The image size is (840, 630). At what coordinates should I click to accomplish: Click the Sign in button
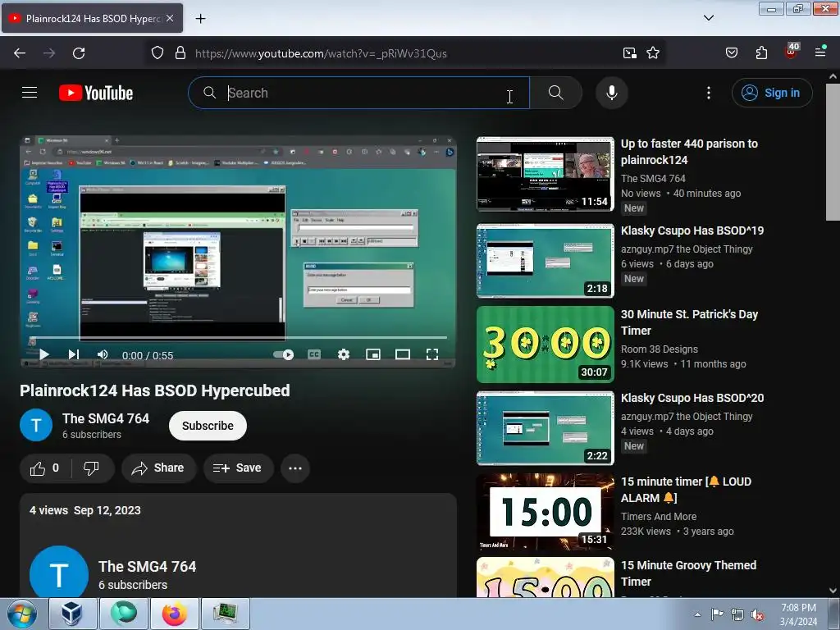pyautogui.click(x=771, y=93)
